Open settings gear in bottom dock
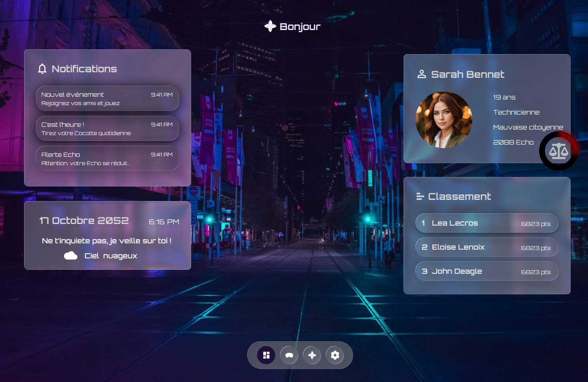Viewport: 588px width, 382px height. pyautogui.click(x=335, y=355)
